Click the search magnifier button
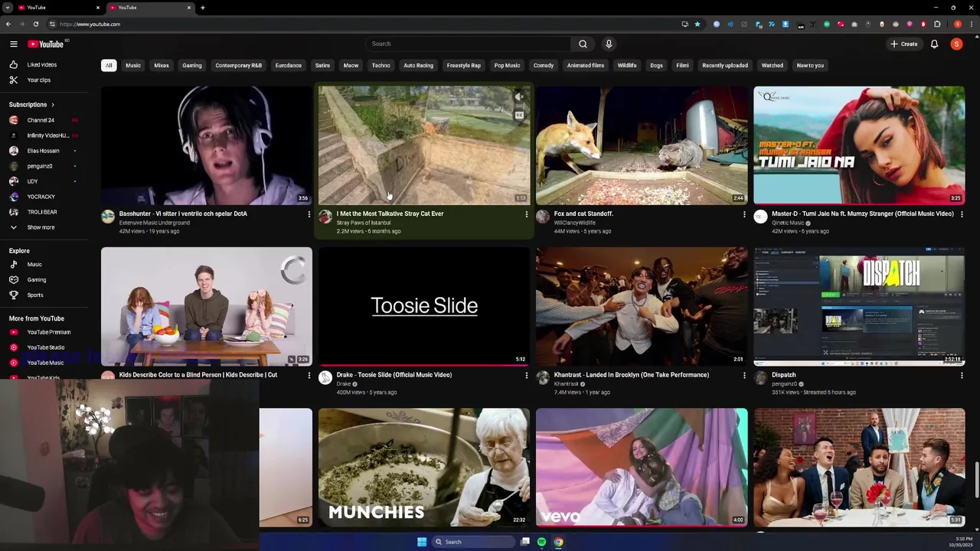 (x=583, y=44)
